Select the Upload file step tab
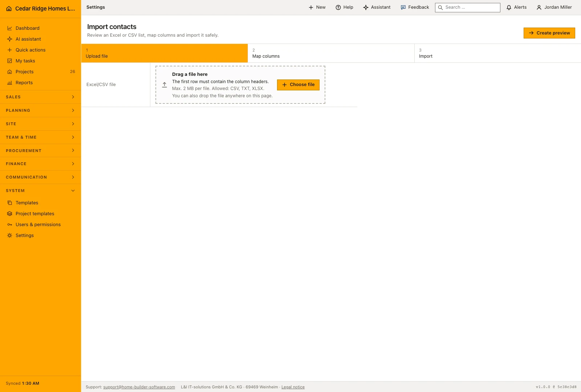Screen dimensions: 581x392 click(164, 53)
